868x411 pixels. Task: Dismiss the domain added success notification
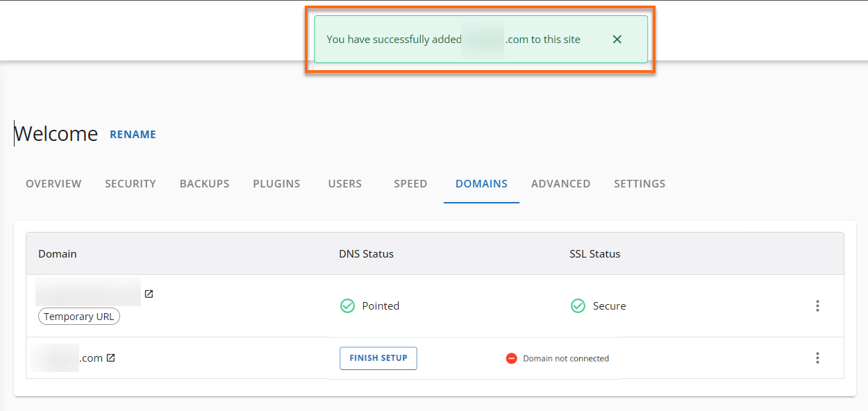[617, 40]
